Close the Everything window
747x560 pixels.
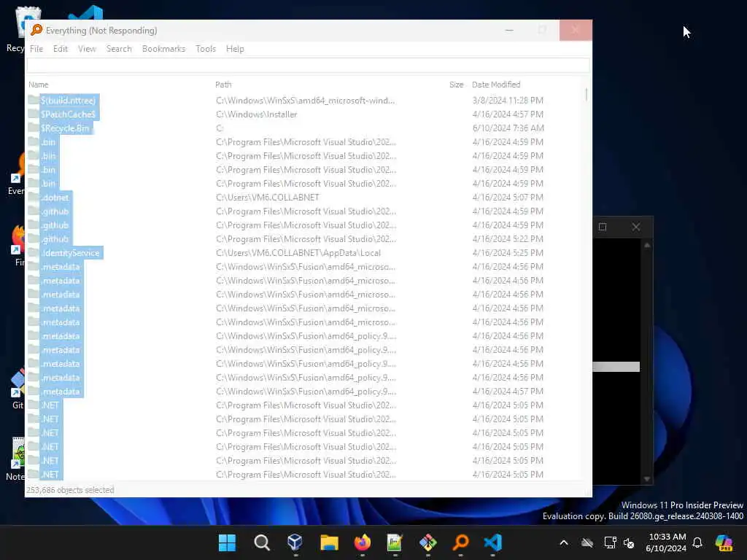pos(576,30)
